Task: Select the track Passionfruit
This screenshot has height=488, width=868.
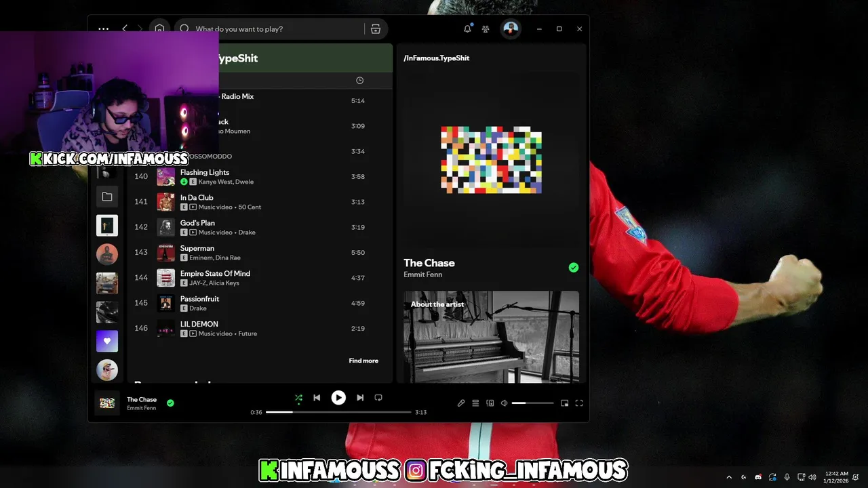Action: pos(199,299)
